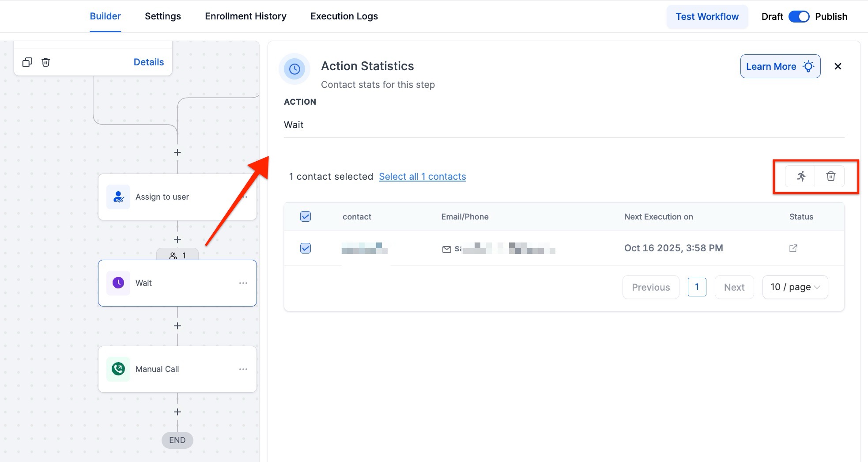Open the Execution Logs tab
Image resolution: width=868 pixels, height=462 pixels.
[x=344, y=16]
